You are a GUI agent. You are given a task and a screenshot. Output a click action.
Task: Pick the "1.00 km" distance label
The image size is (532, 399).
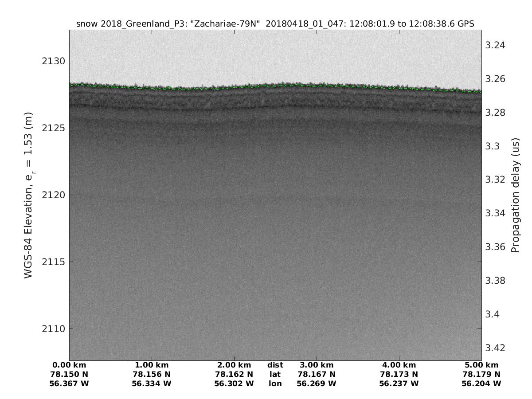pos(152,365)
